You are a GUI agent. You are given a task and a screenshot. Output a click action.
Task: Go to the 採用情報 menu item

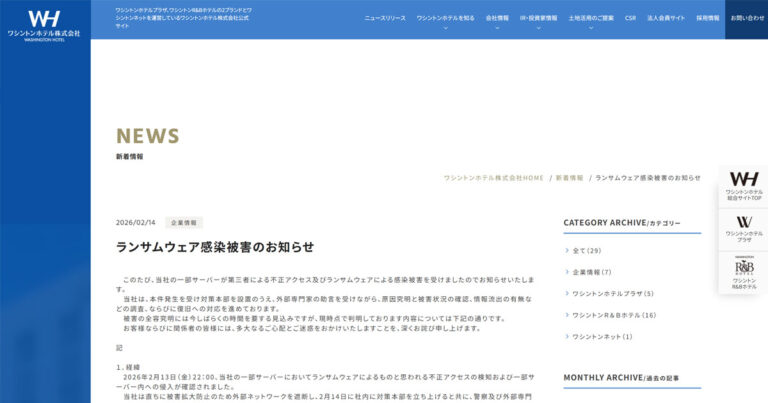707,18
